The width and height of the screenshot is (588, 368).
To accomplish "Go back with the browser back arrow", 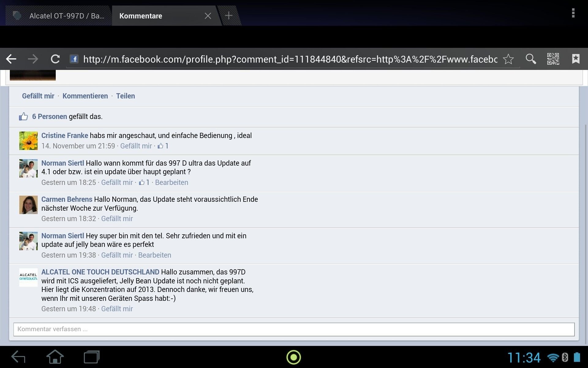I will click(x=11, y=59).
